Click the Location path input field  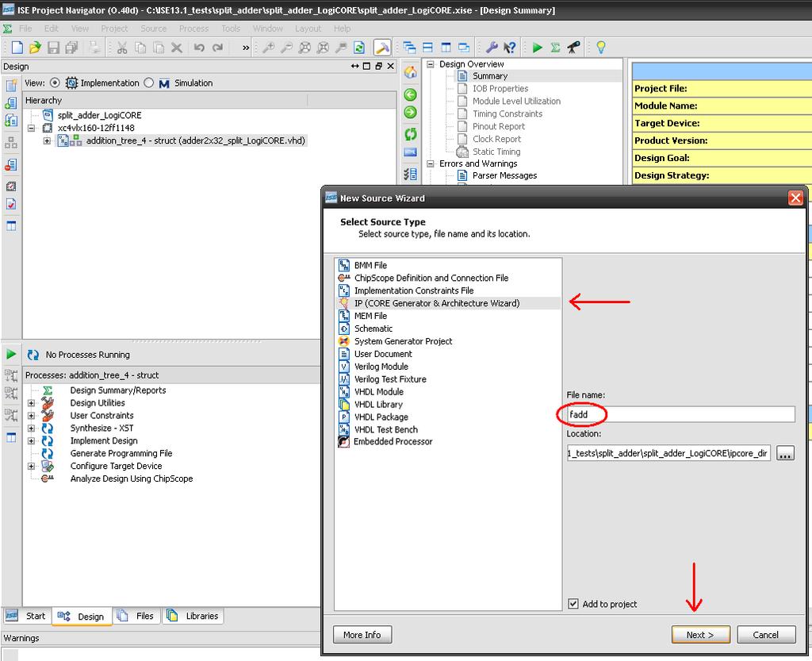click(x=668, y=453)
